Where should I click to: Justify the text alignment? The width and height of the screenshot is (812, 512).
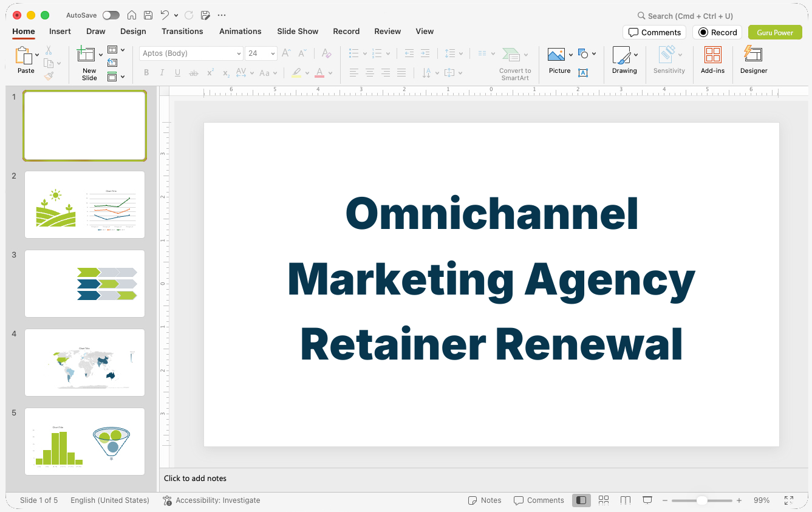point(401,73)
